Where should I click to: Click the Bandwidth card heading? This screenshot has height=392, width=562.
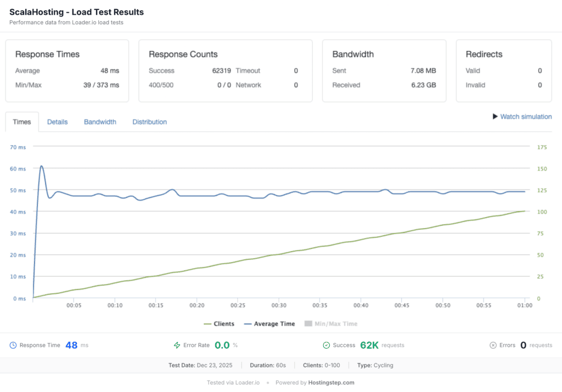coord(353,54)
